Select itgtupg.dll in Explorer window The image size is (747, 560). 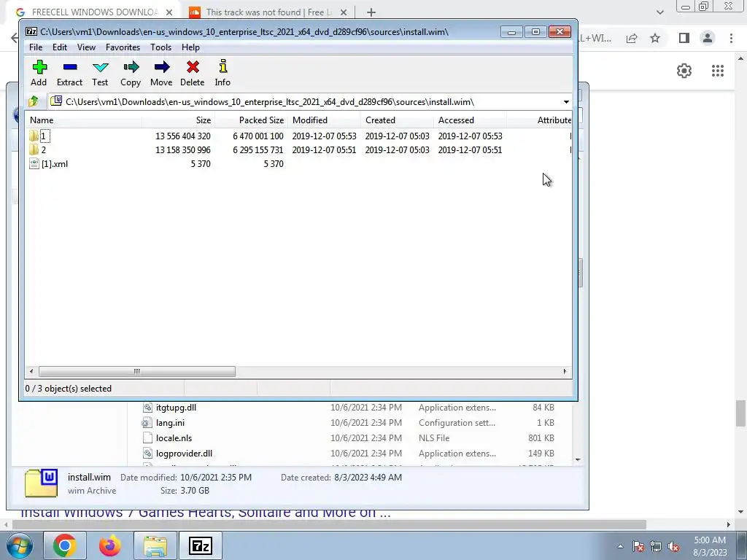point(176,408)
